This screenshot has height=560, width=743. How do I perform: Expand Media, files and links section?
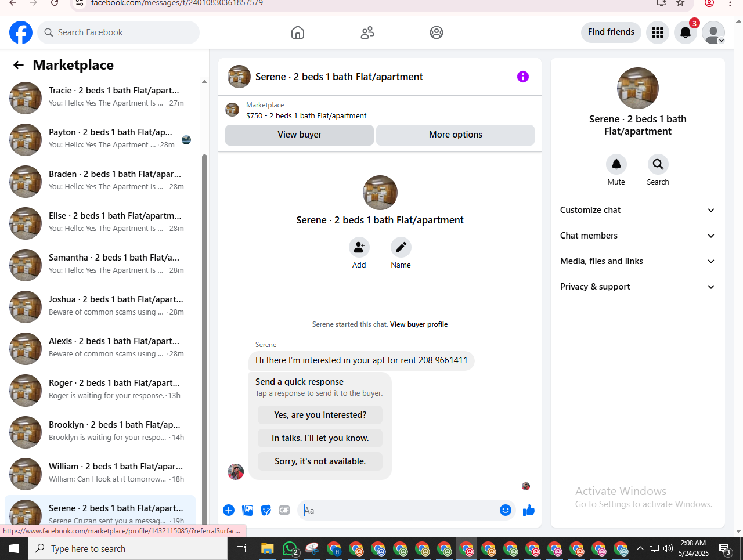coord(637,261)
